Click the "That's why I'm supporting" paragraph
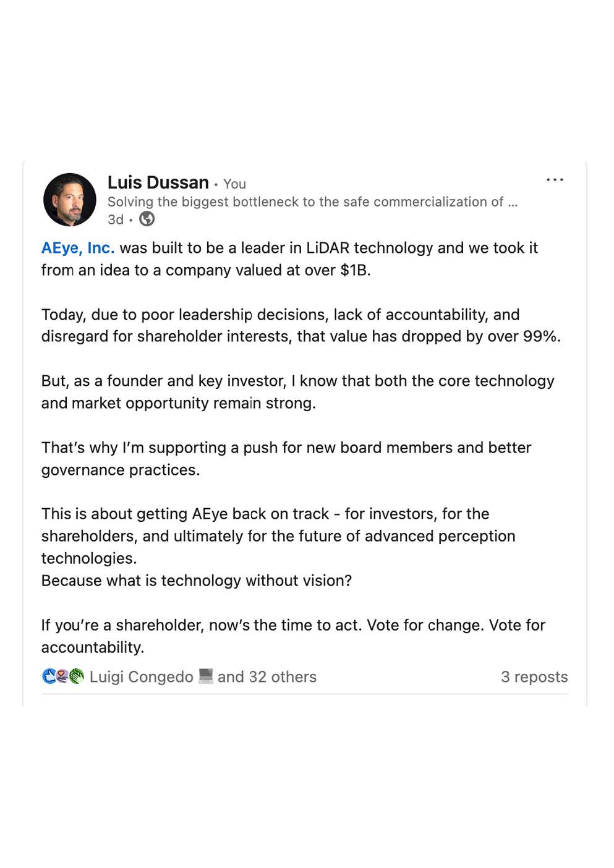Image resolution: width=614 pixels, height=868 pixels. click(x=286, y=458)
